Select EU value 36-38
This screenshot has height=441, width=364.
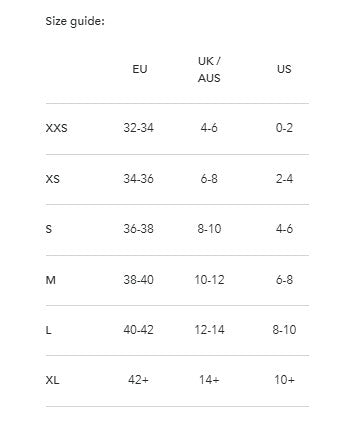pyautogui.click(x=138, y=229)
